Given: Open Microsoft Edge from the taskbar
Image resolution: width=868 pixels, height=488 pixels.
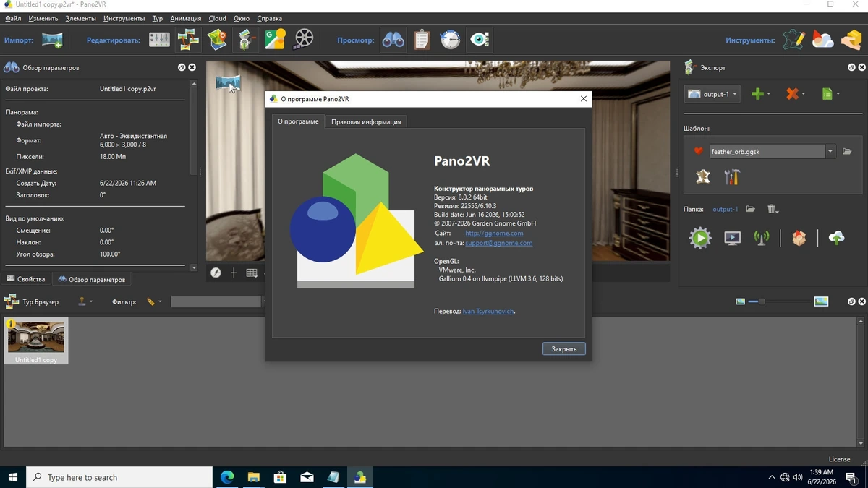Looking at the screenshot, I should coord(227,477).
